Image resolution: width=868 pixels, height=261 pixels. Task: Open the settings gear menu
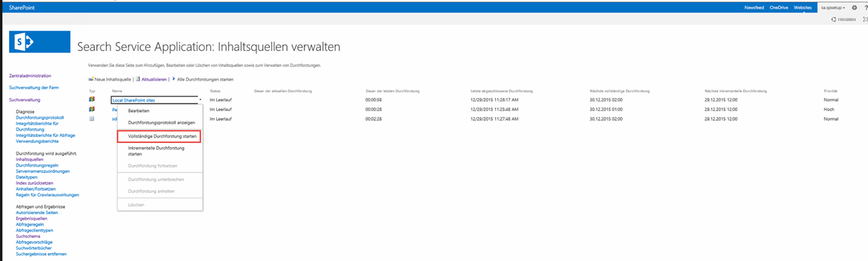point(854,7)
